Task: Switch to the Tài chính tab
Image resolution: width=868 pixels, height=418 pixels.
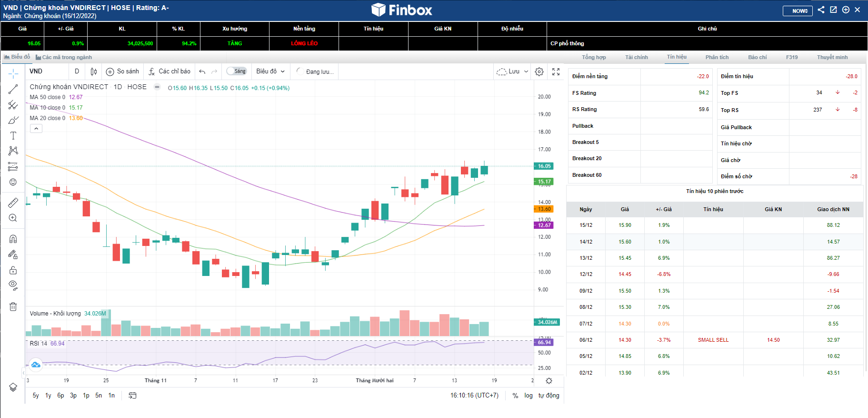Action: point(637,57)
